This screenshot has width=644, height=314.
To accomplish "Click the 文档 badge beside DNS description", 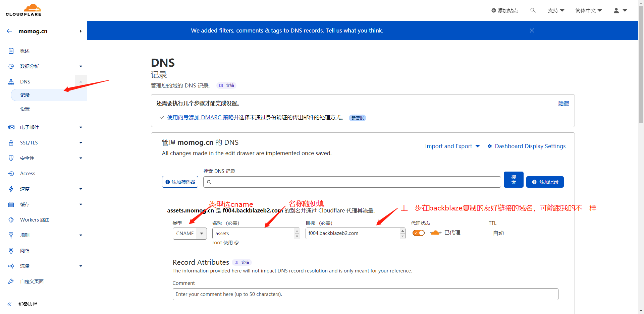I will [226, 85].
